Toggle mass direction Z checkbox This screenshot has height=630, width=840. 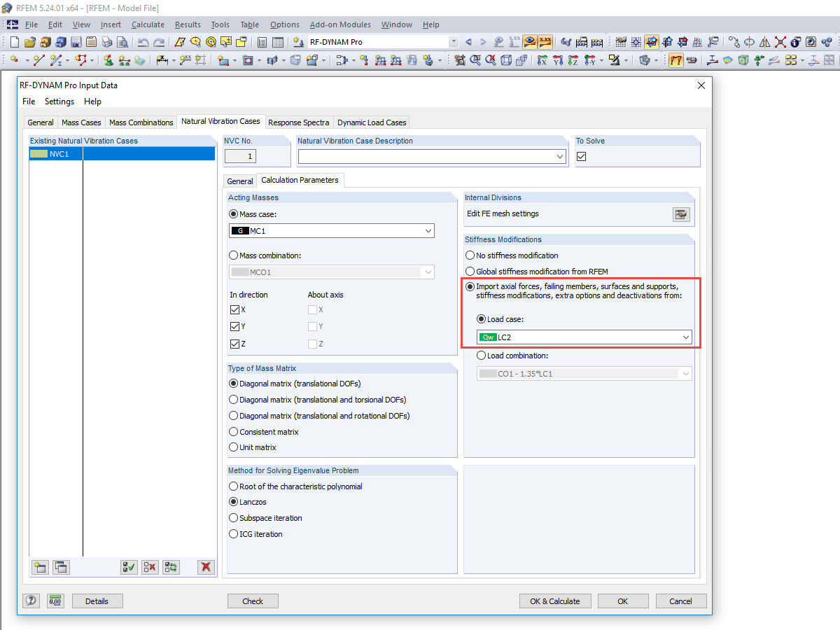(x=234, y=344)
